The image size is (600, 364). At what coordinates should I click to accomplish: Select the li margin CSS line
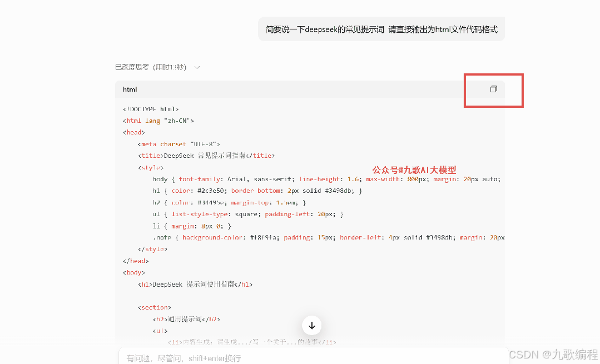coord(192,226)
